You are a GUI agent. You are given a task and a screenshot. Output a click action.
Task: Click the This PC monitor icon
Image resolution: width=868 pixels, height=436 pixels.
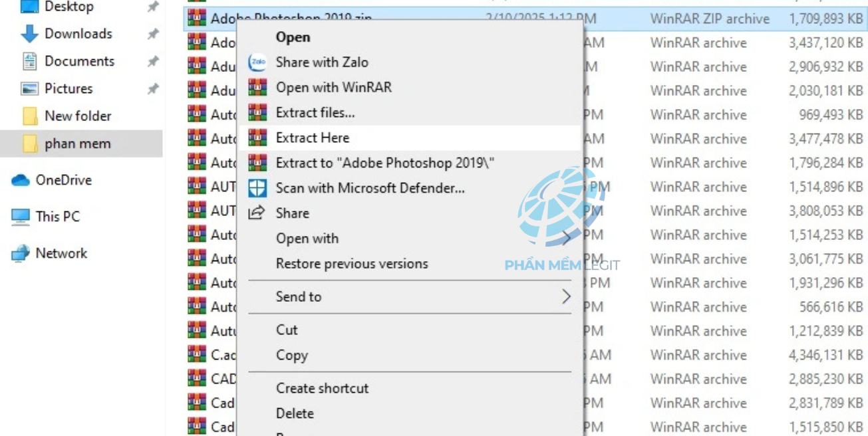coord(21,216)
